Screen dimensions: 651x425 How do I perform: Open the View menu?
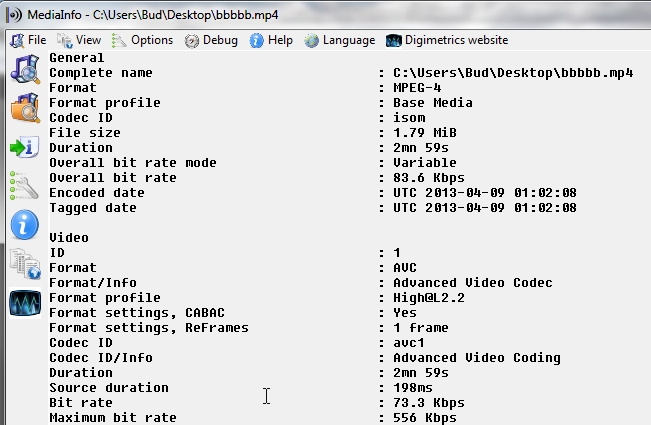click(x=79, y=40)
